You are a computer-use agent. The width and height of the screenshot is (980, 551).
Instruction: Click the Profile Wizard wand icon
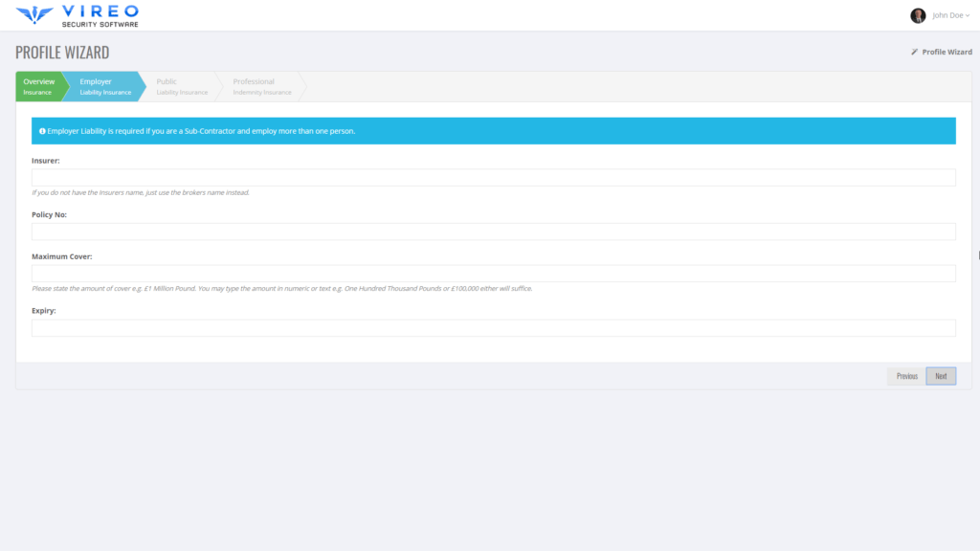pos(916,52)
